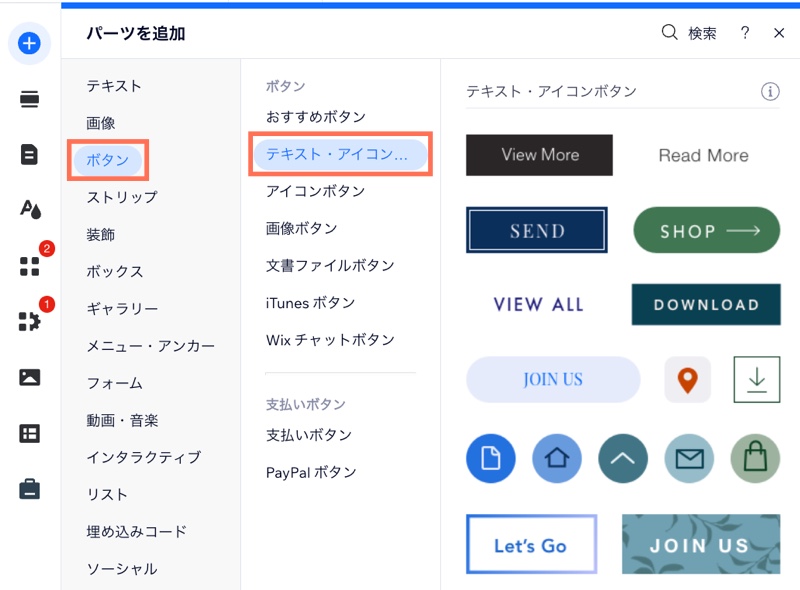
Task: Choose the インタラクティブ category
Action: [x=144, y=457]
